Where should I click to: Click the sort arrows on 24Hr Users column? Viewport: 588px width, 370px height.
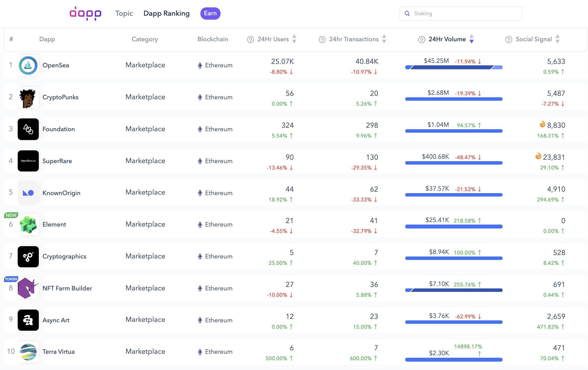(294, 39)
